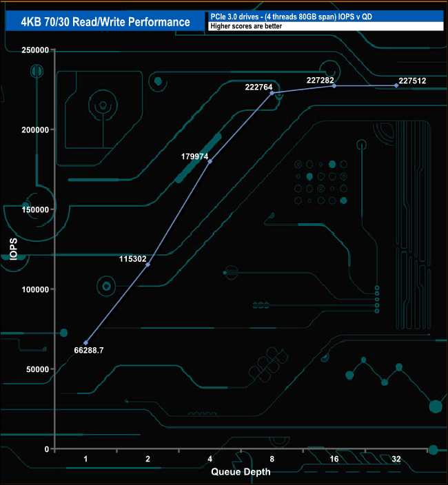Click the 'Higher scores are better' note

pyautogui.click(x=324, y=27)
